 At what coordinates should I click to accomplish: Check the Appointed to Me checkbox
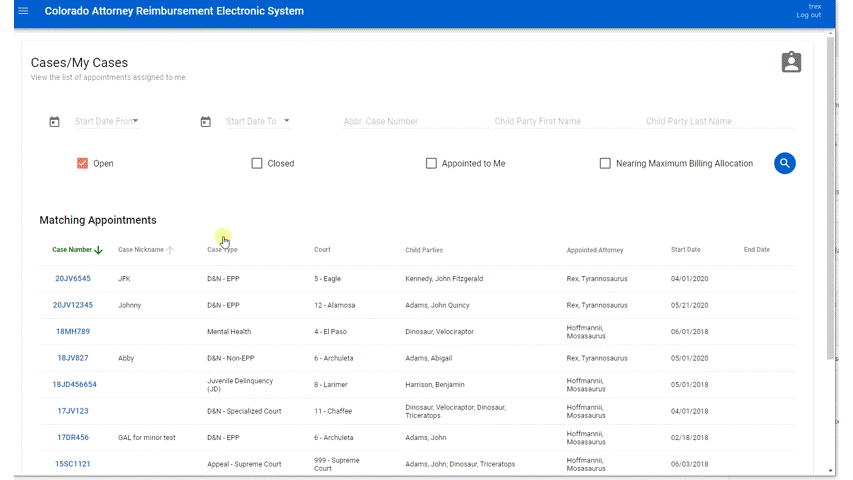[x=431, y=163]
